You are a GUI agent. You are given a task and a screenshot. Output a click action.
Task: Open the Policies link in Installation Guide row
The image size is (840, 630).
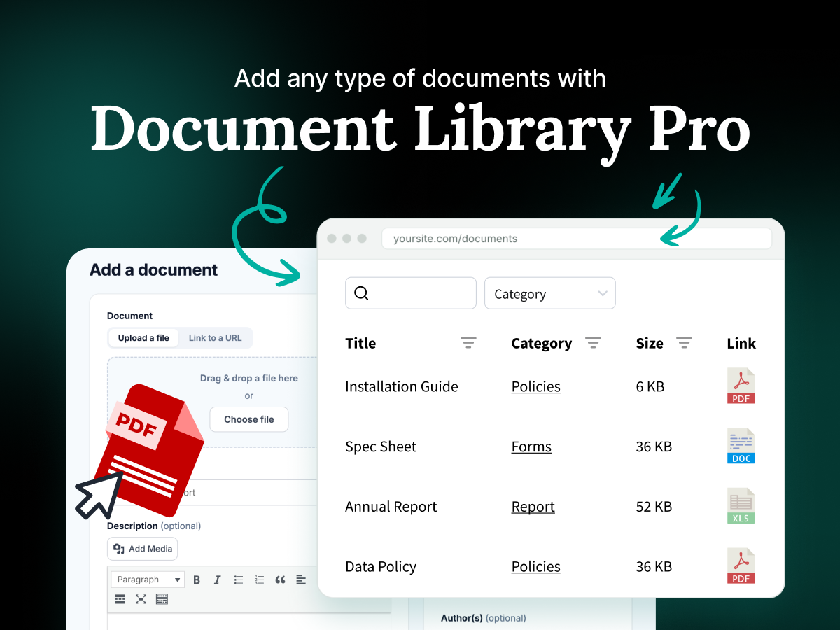point(536,386)
